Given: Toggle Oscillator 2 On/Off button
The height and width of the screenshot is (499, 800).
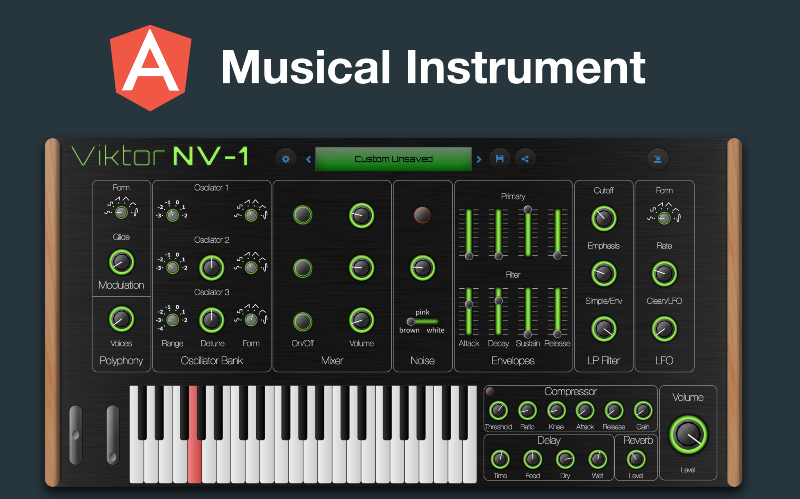Looking at the screenshot, I should (303, 268).
